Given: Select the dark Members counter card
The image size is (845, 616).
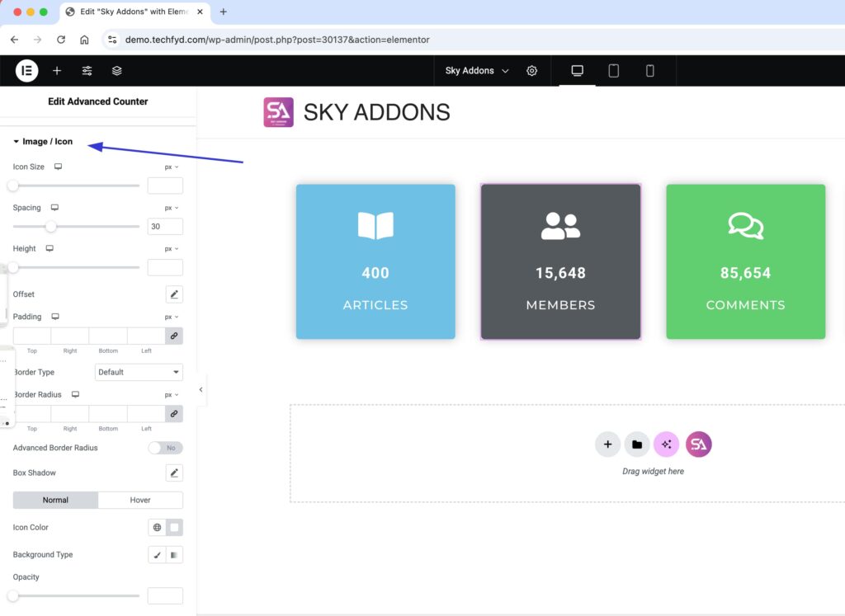Looking at the screenshot, I should coord(560,261).
